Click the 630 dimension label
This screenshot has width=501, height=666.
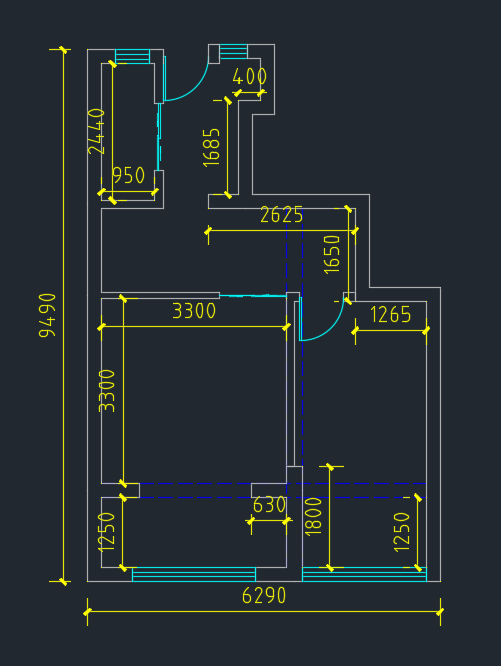click(x=269, y=505)
